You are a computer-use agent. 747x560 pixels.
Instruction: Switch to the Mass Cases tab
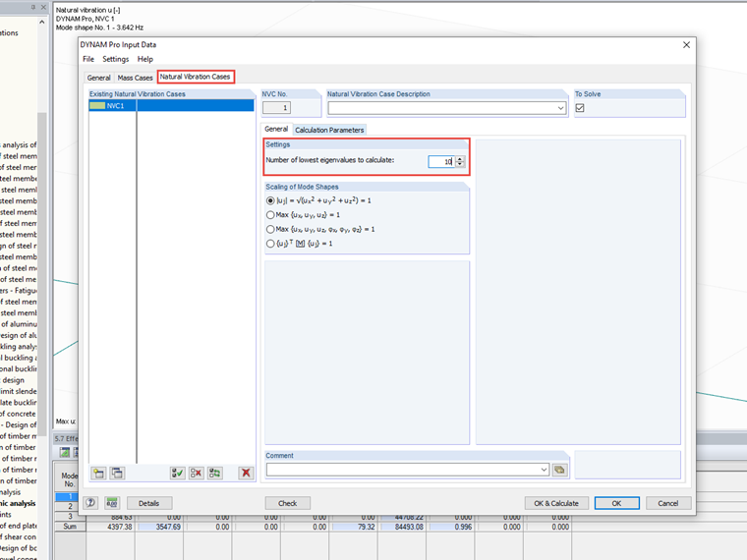(x=135, y=78)
